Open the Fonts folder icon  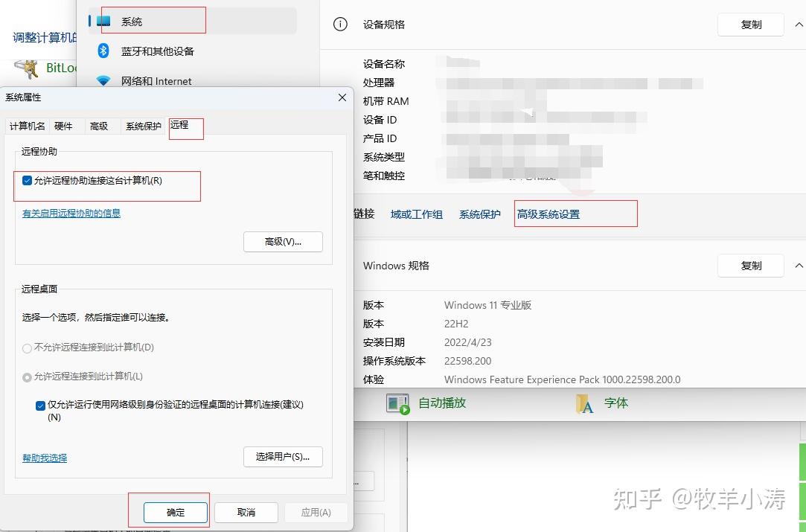pos(584,403)
